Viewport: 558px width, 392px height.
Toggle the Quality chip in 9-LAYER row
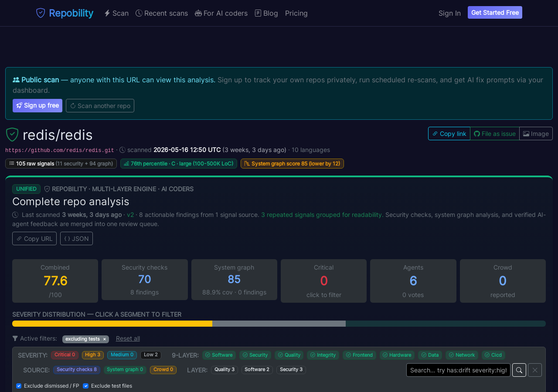pos(289,355)
